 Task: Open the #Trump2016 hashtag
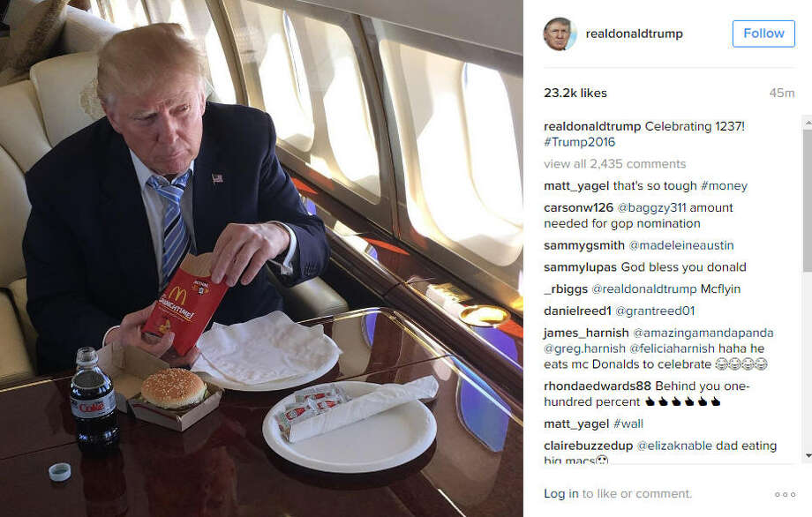[580, 142]
